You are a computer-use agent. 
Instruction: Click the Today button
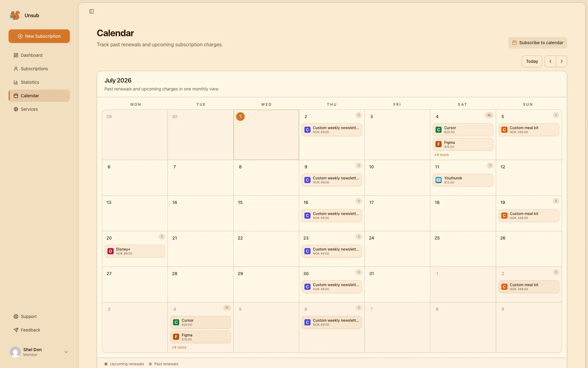532,61
